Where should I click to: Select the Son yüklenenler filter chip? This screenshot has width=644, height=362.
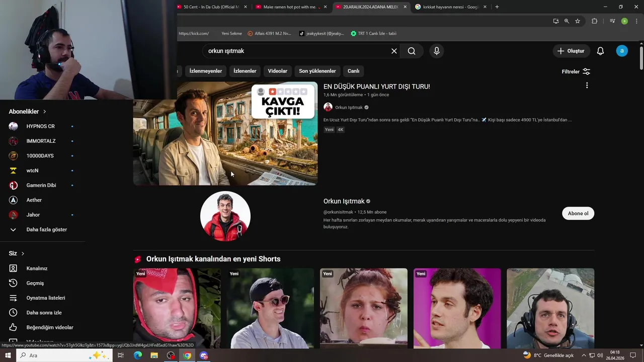click(x=317, y=71)
